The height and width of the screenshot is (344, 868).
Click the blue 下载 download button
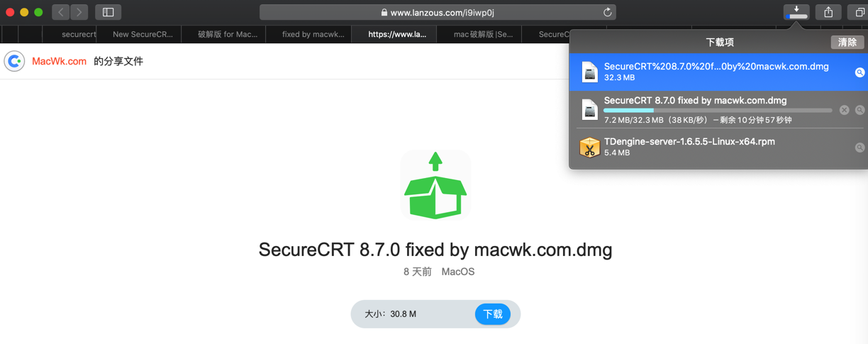(x=493, y=314)
